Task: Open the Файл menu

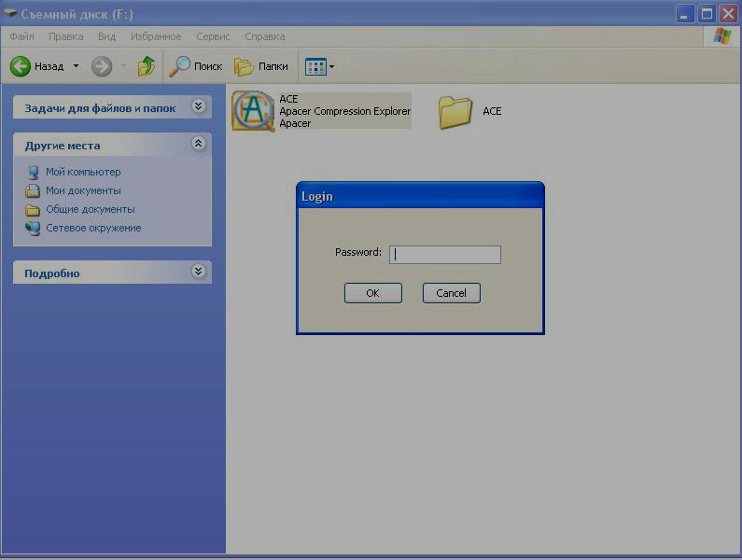Action: pyautogui.click(x=21, y=36)
